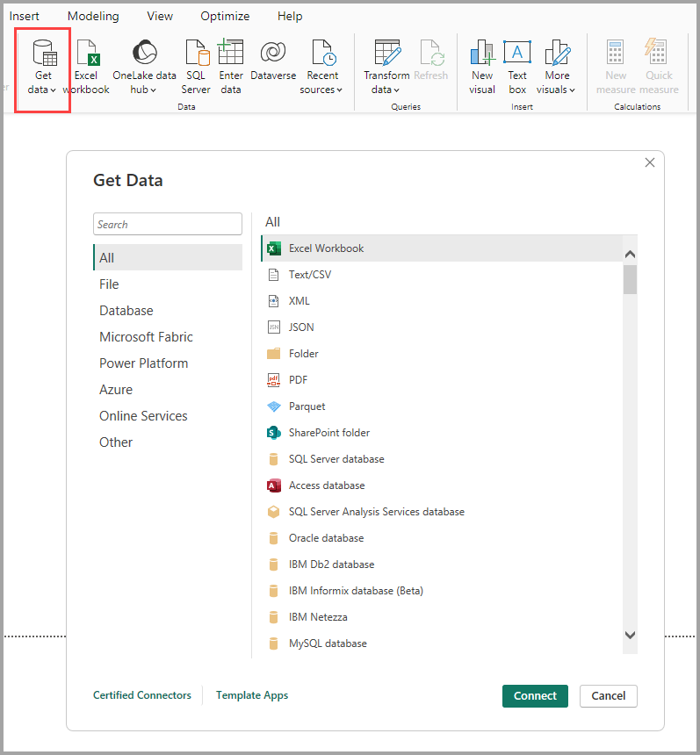The width and height of the screenshot is (700, 755).
Task: Open the Certified Connectors link
Action: 142,695
